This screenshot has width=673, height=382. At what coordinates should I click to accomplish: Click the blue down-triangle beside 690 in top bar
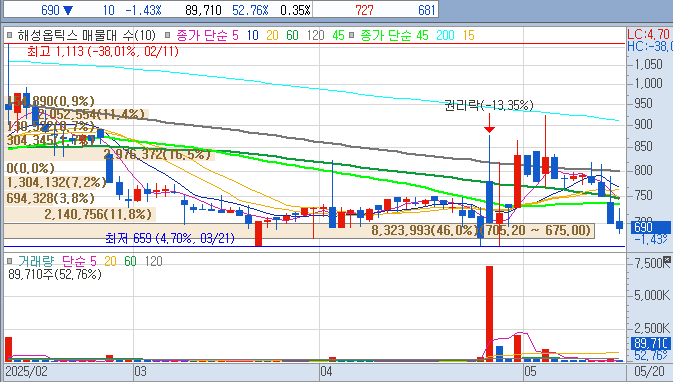click(x=68, y=10)
